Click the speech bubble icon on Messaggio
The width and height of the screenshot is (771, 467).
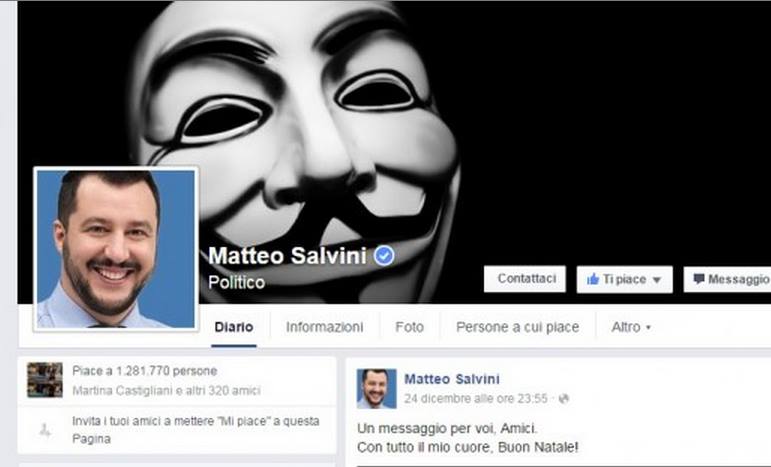[699, 279]
